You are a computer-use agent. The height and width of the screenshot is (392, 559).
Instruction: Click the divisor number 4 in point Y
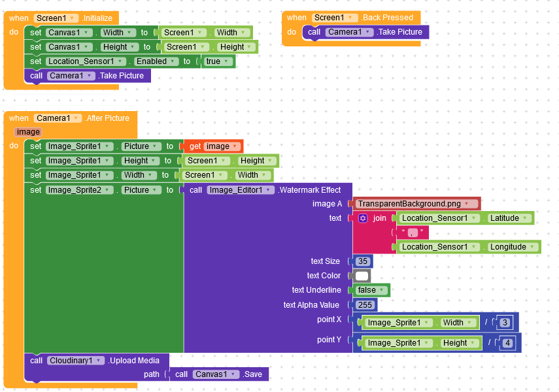pos(507,343)
